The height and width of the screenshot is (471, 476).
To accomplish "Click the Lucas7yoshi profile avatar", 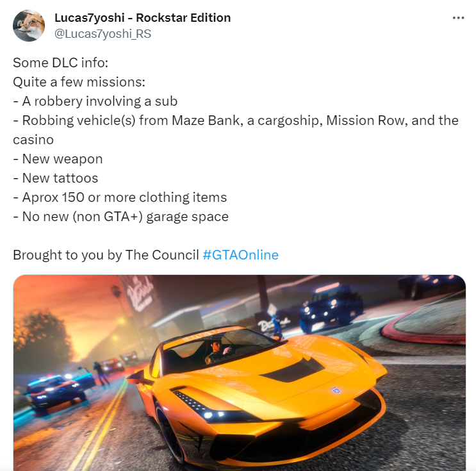I will click(29, 26).
